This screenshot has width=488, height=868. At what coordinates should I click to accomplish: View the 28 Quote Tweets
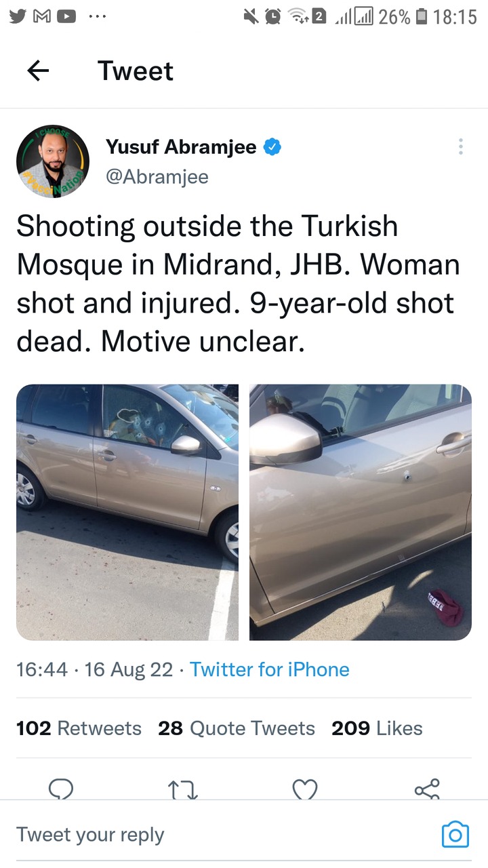(237, 728)
